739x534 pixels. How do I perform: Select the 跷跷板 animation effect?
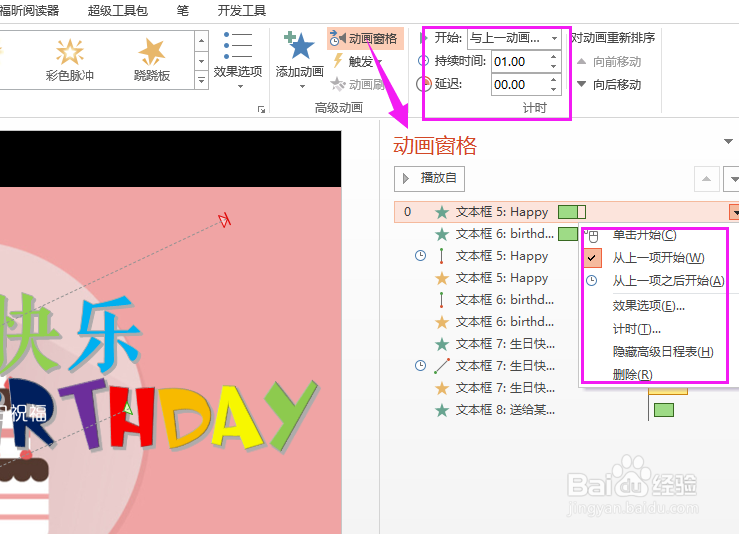click(x=151, y=60)
